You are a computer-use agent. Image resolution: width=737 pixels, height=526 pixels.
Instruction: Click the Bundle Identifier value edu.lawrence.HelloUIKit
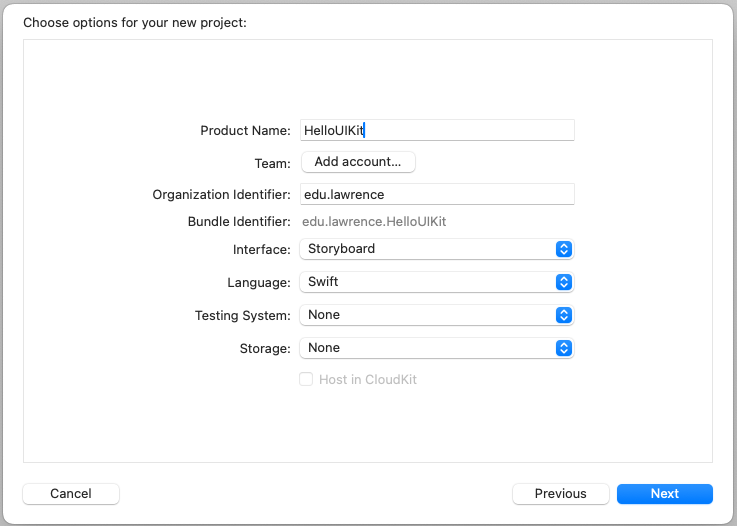click(374, 221)
